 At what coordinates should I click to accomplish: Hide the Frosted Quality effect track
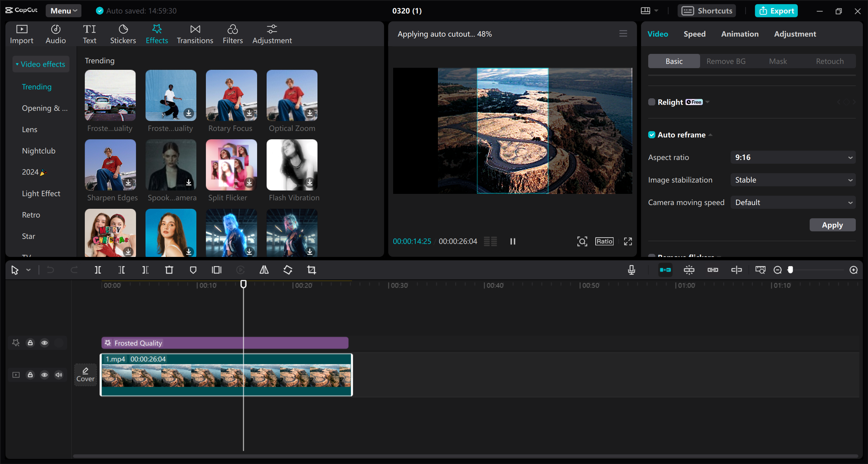(45, 343)
